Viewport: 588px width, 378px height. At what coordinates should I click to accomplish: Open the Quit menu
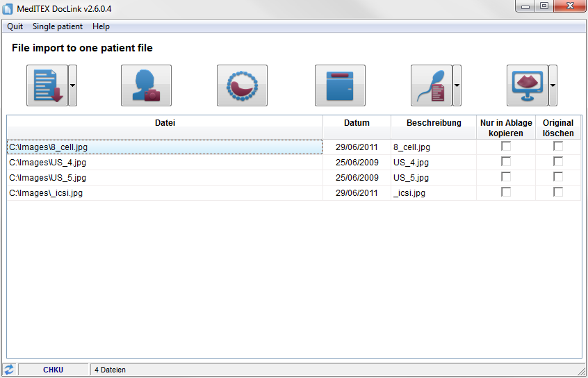[15, 26]
